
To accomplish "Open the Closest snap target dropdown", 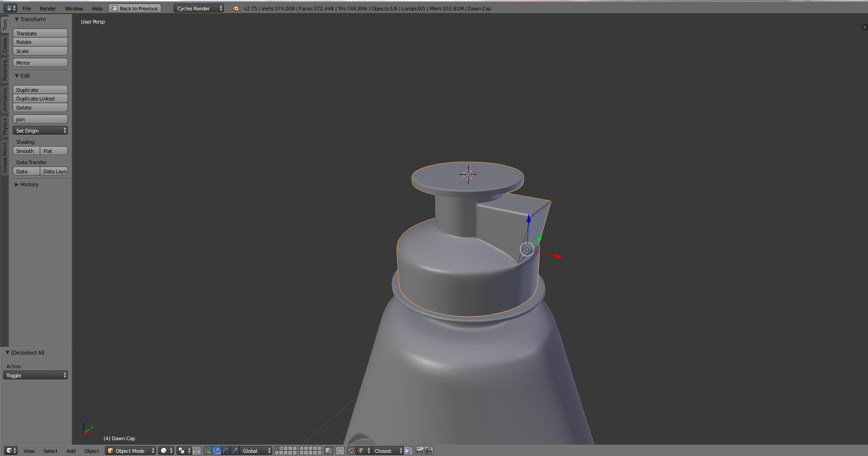I will pyautogui.click(x=388, y=451).
